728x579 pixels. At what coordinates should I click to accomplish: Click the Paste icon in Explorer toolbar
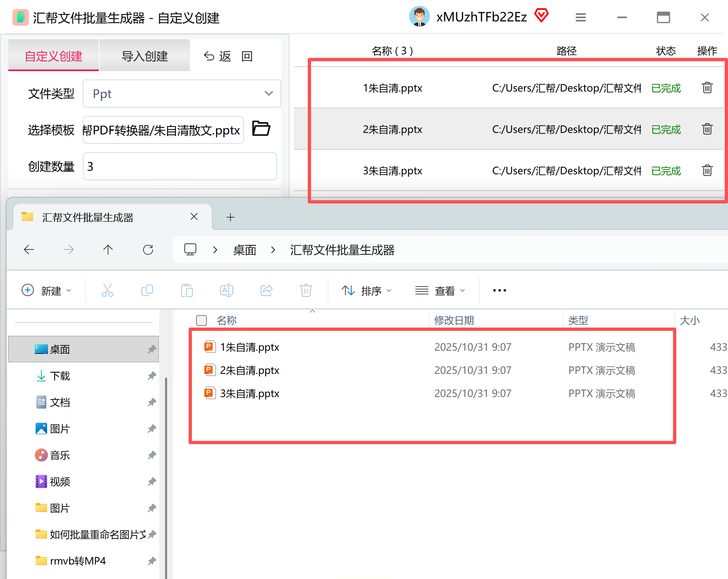coord(187,290)
